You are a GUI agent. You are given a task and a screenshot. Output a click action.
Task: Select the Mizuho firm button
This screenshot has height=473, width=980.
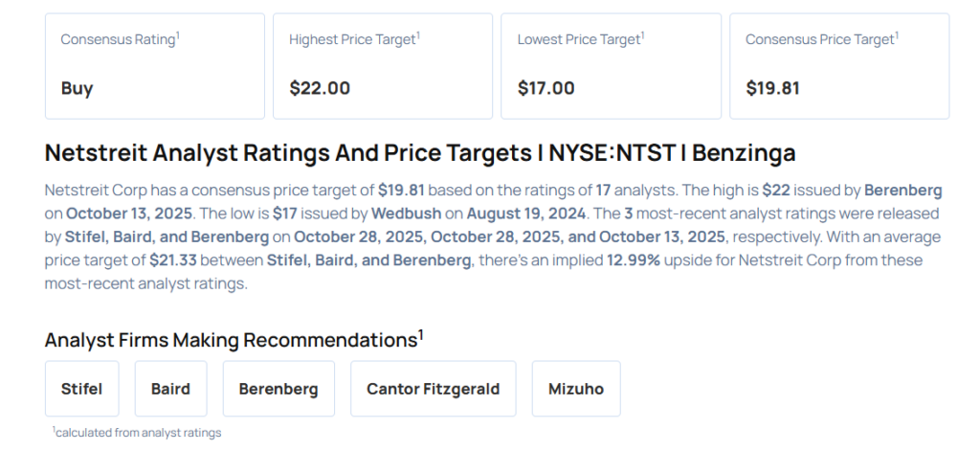[576, 389]
